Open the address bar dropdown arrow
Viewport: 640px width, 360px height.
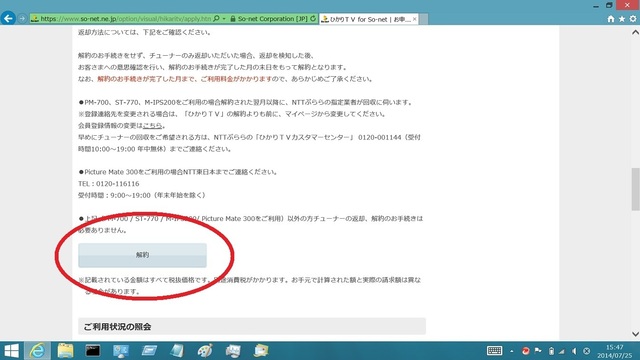click(x=224, y=19)
